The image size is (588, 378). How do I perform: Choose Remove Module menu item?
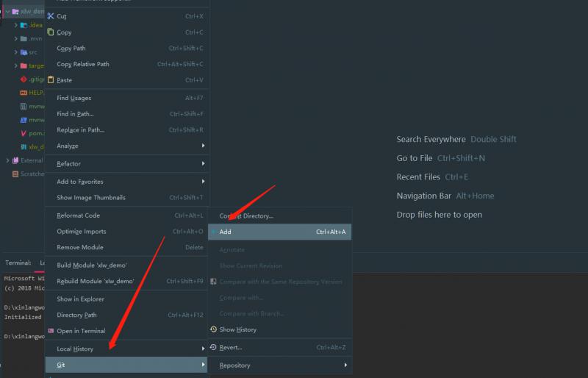click(126, 247)
